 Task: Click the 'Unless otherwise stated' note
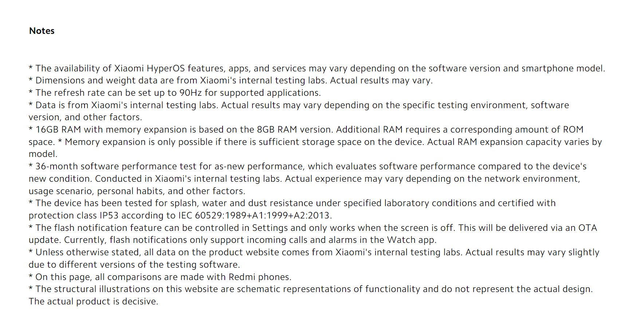click(x=314, y=252)
